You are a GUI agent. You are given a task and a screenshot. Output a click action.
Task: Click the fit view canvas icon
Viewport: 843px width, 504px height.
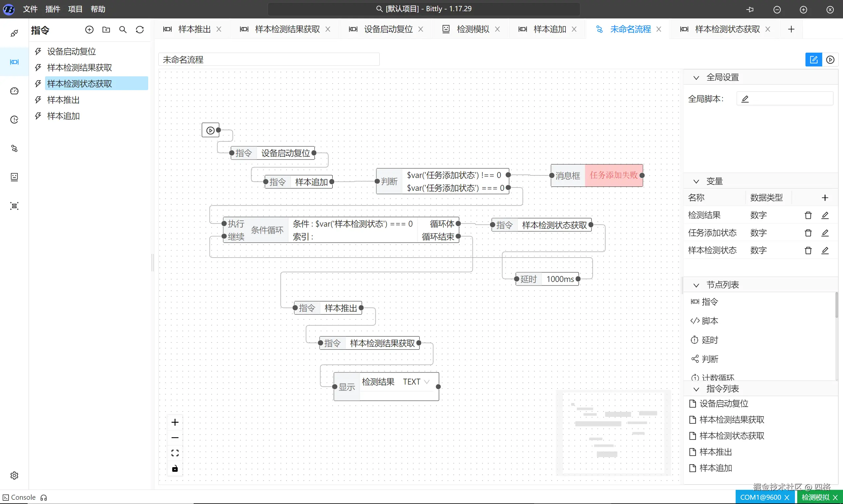175,453
